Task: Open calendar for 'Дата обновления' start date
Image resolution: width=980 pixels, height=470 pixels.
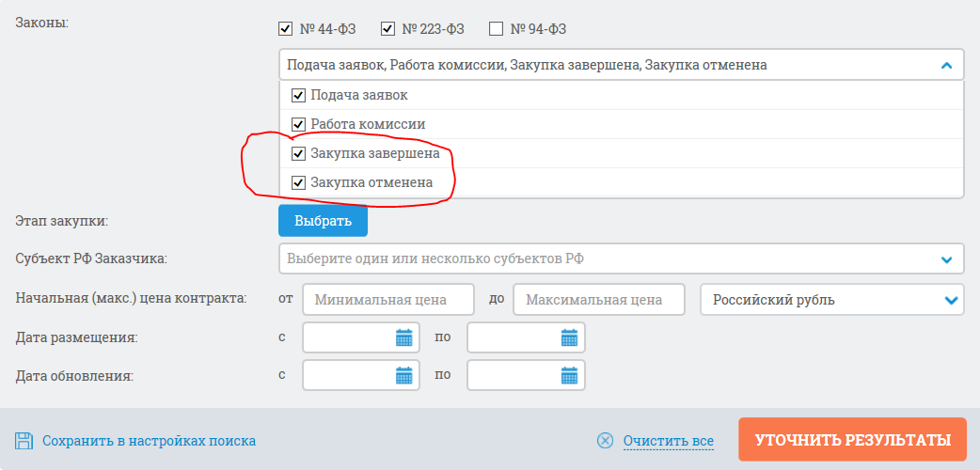Action: pos(404,375)
